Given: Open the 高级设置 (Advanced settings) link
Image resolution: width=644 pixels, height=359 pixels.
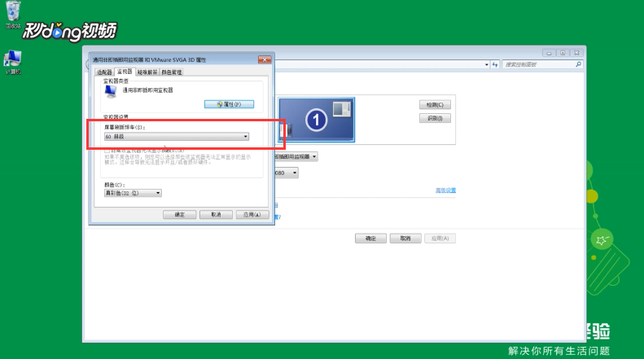Looking at the screenshot, I should pos(445,190).
